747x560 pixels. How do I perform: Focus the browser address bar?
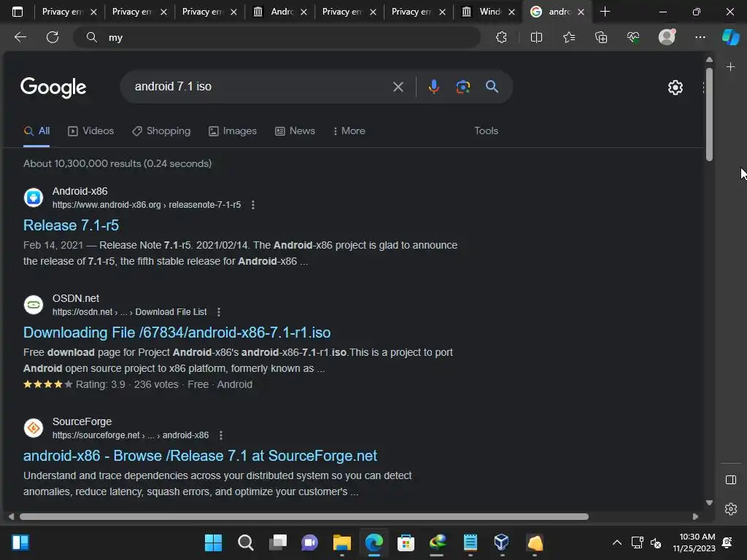tap(276, 37)
